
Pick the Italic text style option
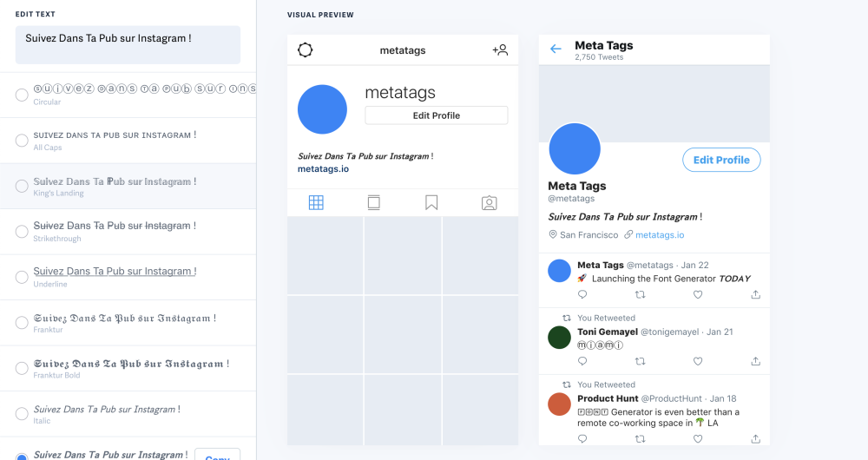tap(22, 413)
